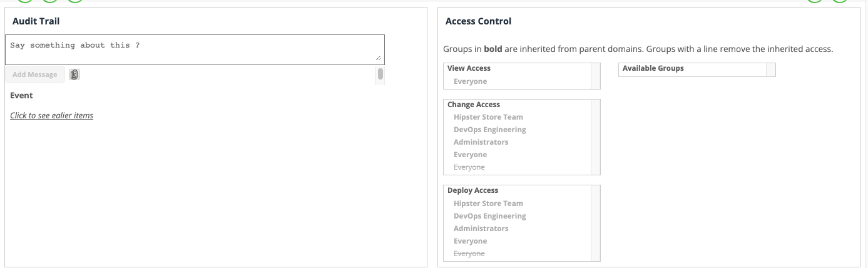This screenshot has width=868, height=268.
Task: Click the Deploy Access box header
Action: 472,190
